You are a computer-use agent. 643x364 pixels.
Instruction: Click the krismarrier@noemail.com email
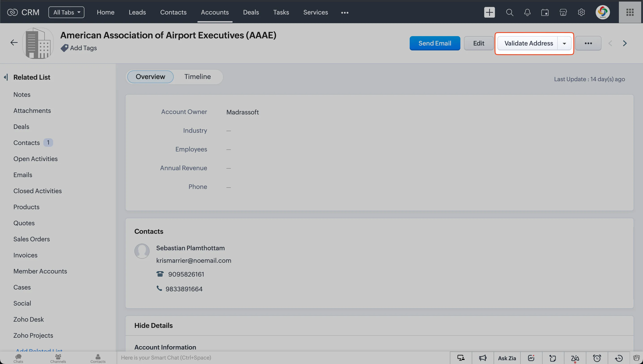tap(194, 261)
